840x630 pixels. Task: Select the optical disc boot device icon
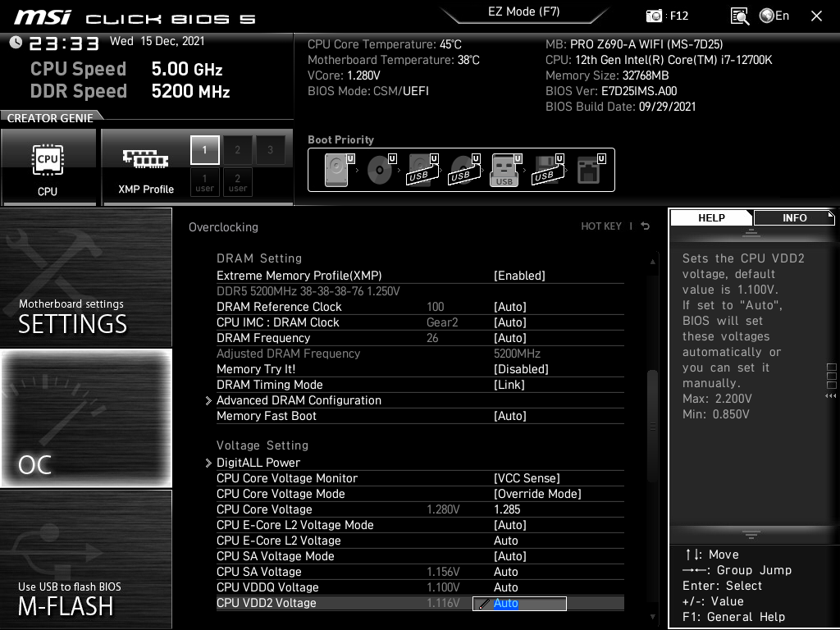coord(381,170)
